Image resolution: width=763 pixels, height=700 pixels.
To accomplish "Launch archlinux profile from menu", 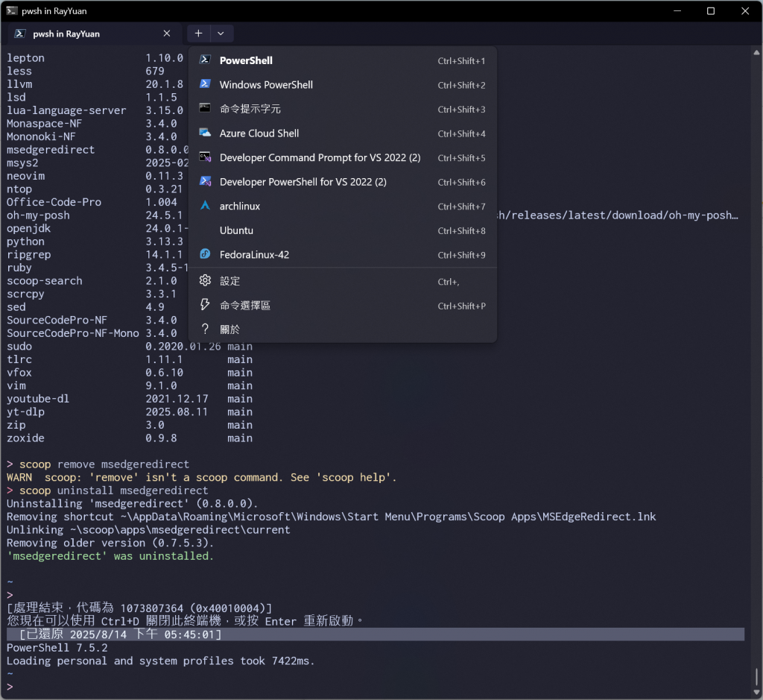I will pos(343,206).
